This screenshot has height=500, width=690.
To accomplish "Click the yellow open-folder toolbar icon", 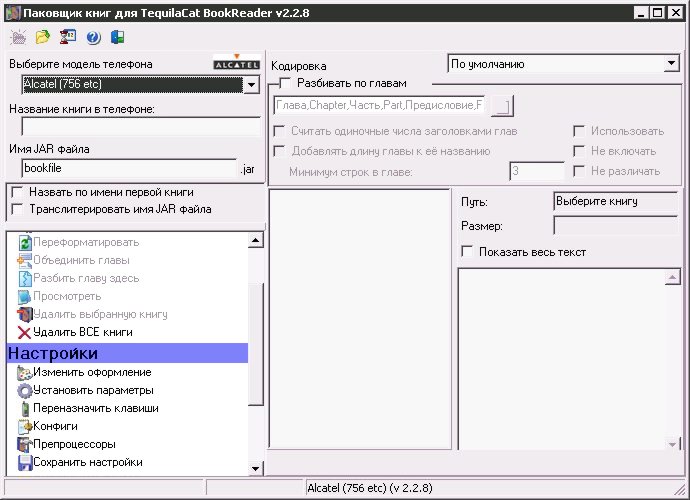I will [x=43, y=37].
